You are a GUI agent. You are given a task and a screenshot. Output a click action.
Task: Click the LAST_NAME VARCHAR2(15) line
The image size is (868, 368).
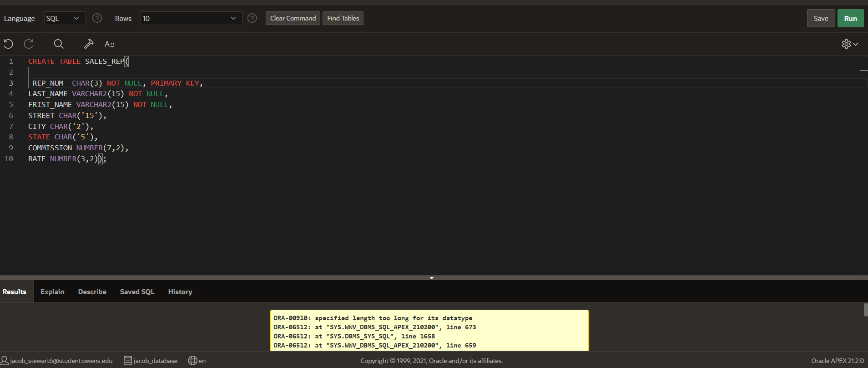pos(98,93)
